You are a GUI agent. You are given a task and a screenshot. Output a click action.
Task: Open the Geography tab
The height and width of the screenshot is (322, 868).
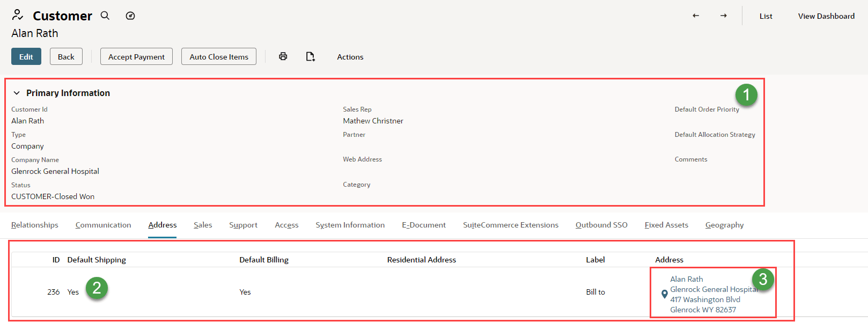(x=724, y=225)
